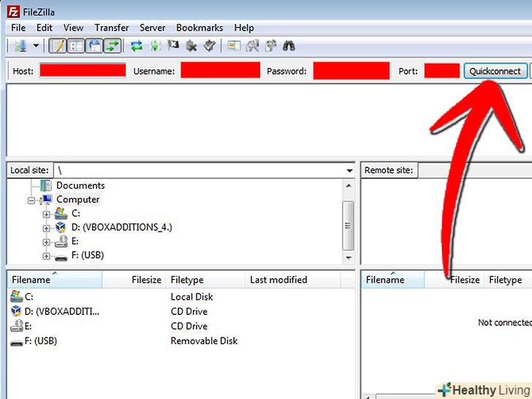Toggle message log display

[x=58, y=46]
